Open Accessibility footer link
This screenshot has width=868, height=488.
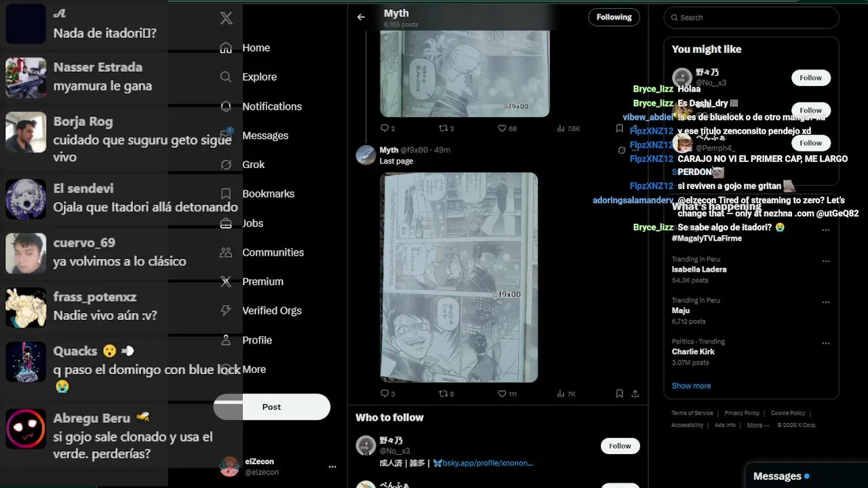[x=687, y=425]
